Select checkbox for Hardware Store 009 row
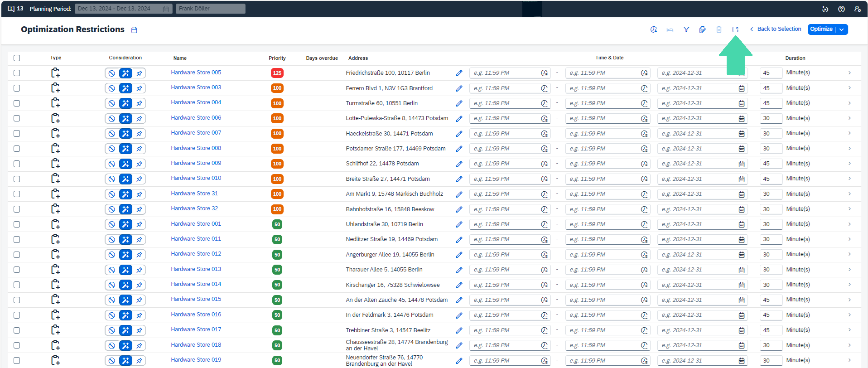 (x=17, y=164)
